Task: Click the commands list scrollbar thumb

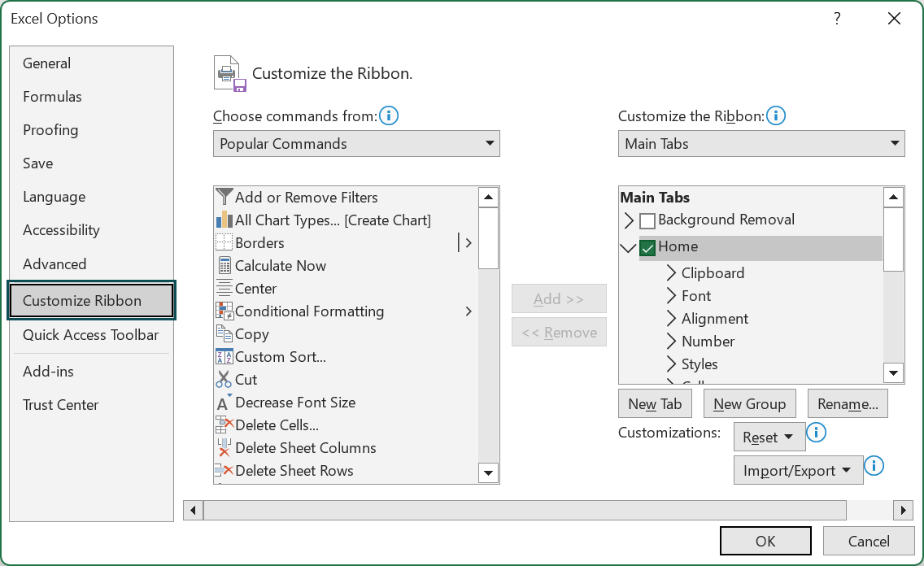Action: pyautogui.click(x=489, y=238)
